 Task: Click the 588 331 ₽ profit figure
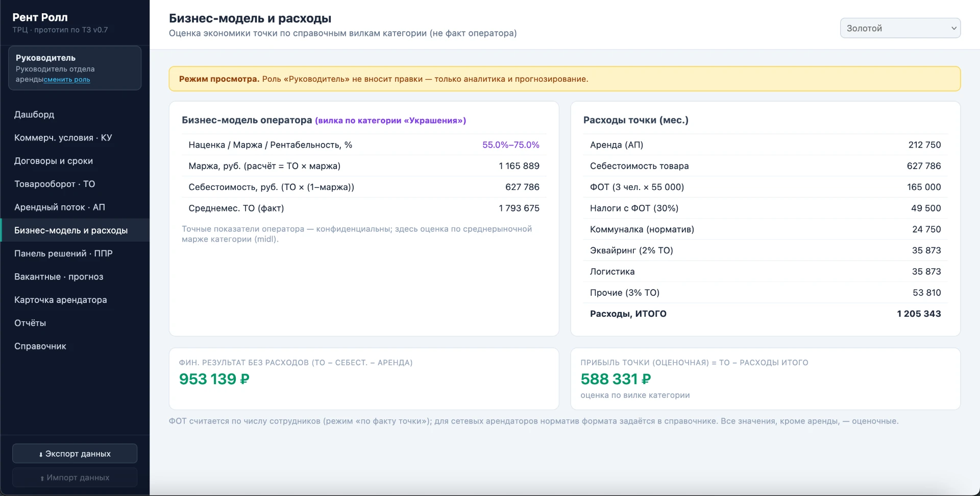(x=616, y=379)
